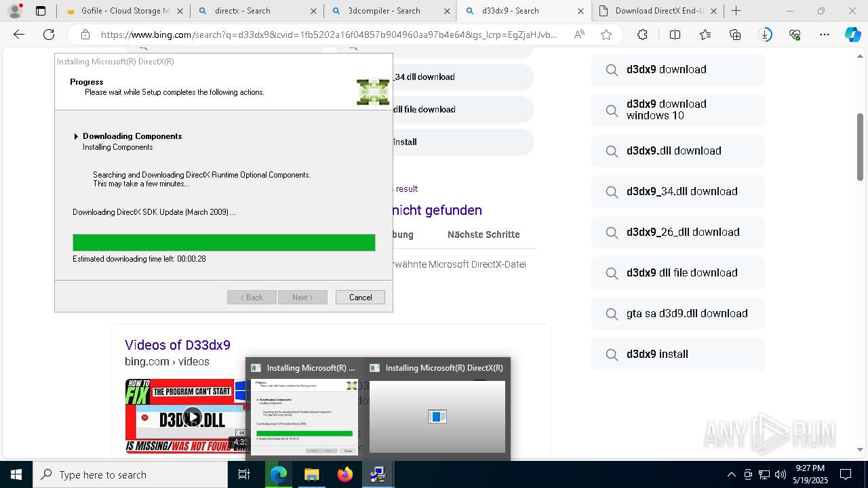The image size is (868, 488).
Task: Open Settings and more ellipsis menu
Action: [x=825, y=35]
